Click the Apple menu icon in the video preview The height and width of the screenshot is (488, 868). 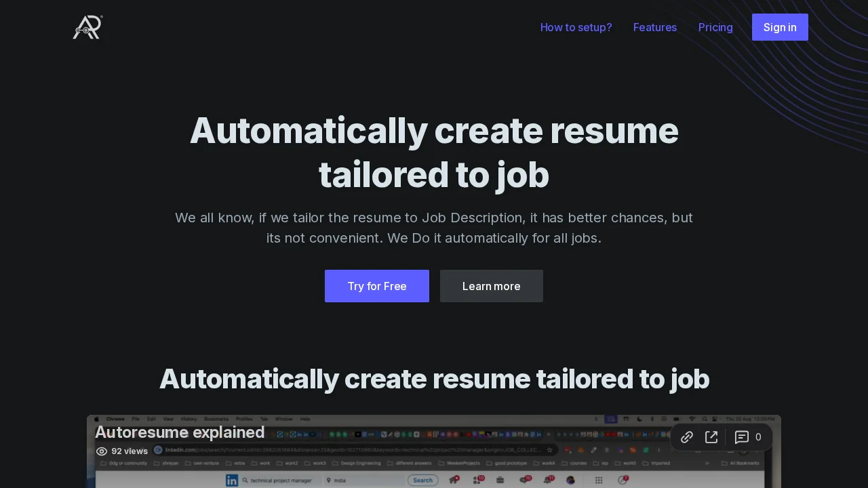tap(96, 419)
